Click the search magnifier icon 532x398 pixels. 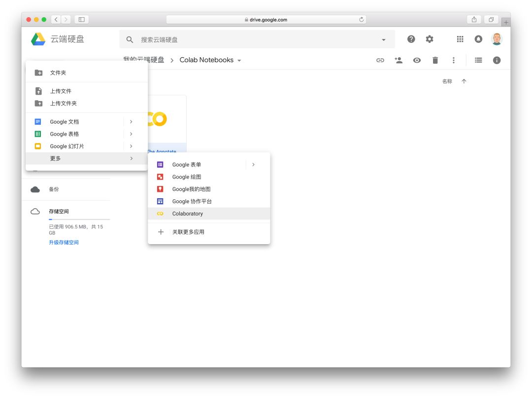130,40
